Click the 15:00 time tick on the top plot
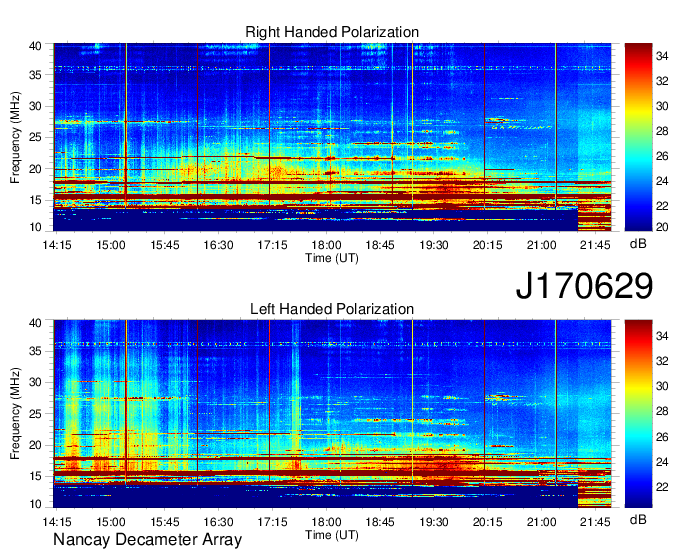 [111, 245]
